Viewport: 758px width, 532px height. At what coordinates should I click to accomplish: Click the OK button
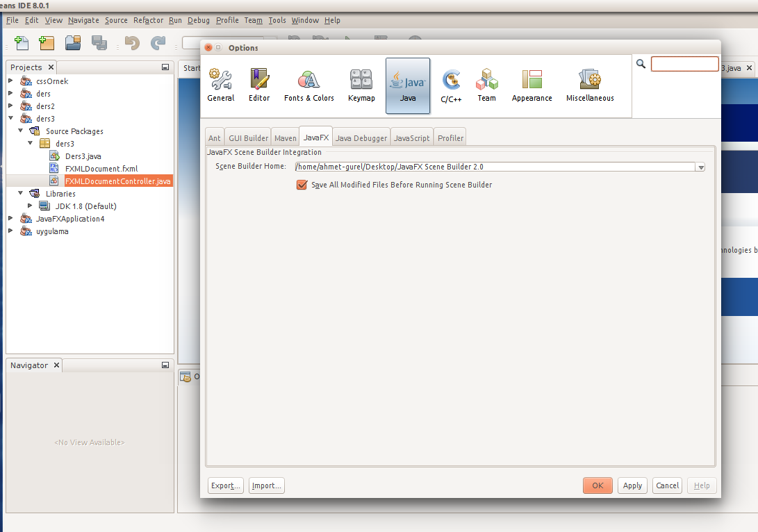pos(598,485)
